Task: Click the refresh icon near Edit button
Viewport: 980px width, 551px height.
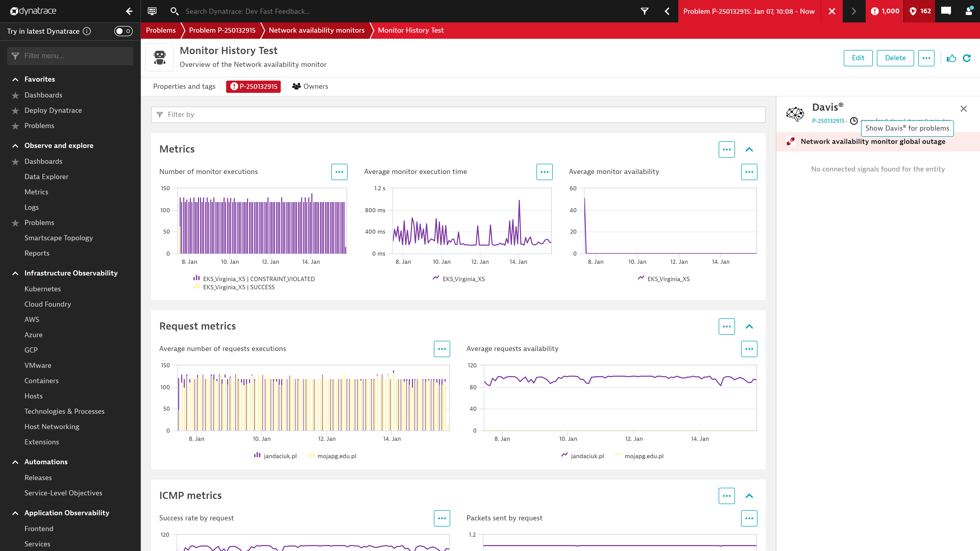Action: [967, 58]
